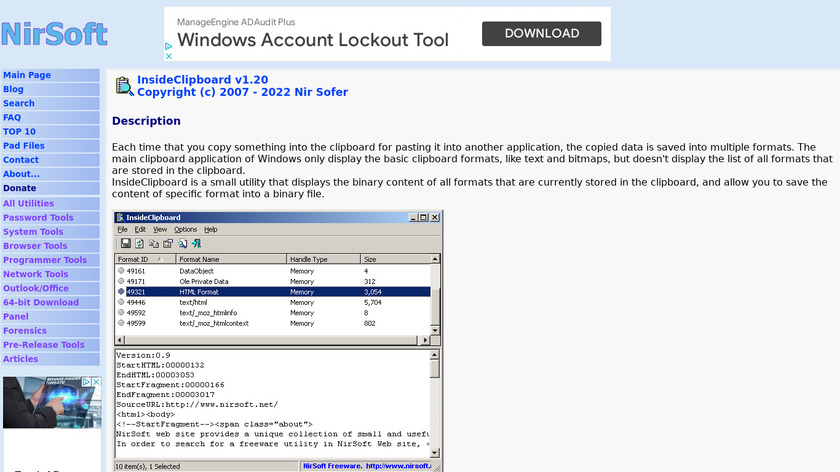Select the 'HTML Format' row text

coord(199,292)
